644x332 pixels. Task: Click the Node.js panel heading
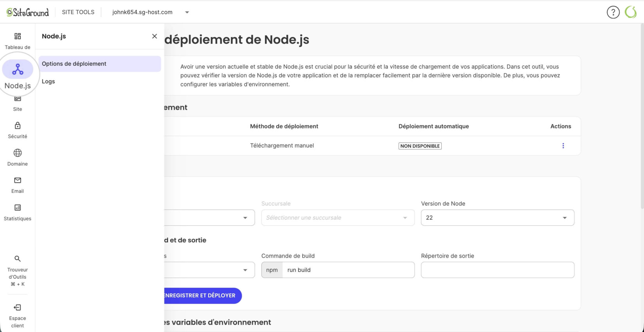pos(54,36)
